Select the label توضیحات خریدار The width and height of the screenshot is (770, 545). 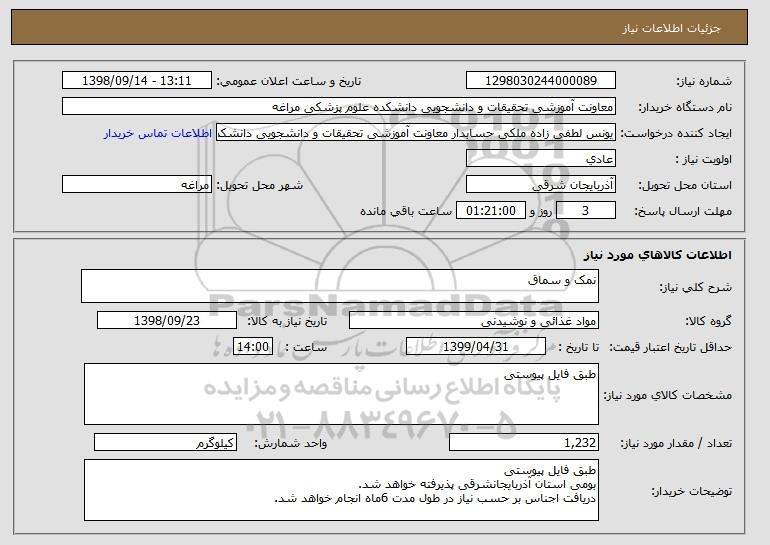click(691, 491)
